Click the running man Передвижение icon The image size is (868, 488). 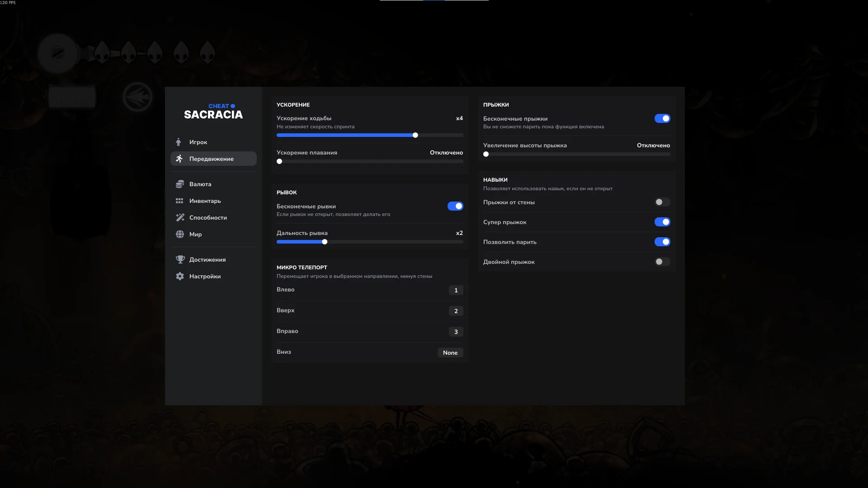pyautogui.click(x=179, y=159)
